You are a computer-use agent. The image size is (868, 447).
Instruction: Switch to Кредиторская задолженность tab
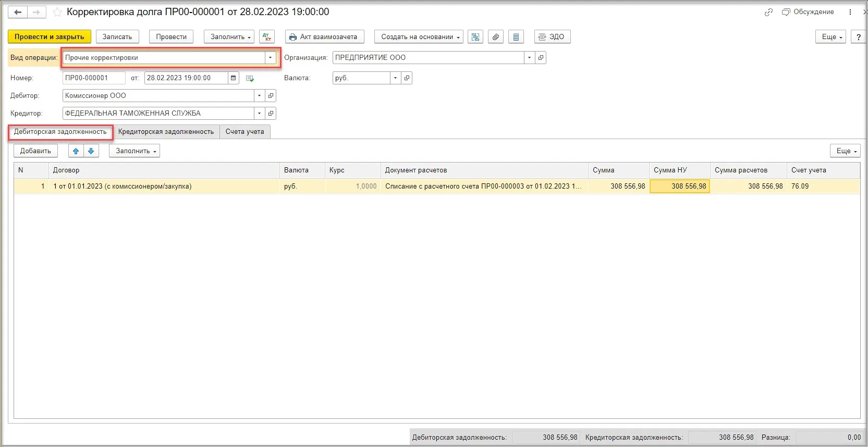click(x=166, y=132)
